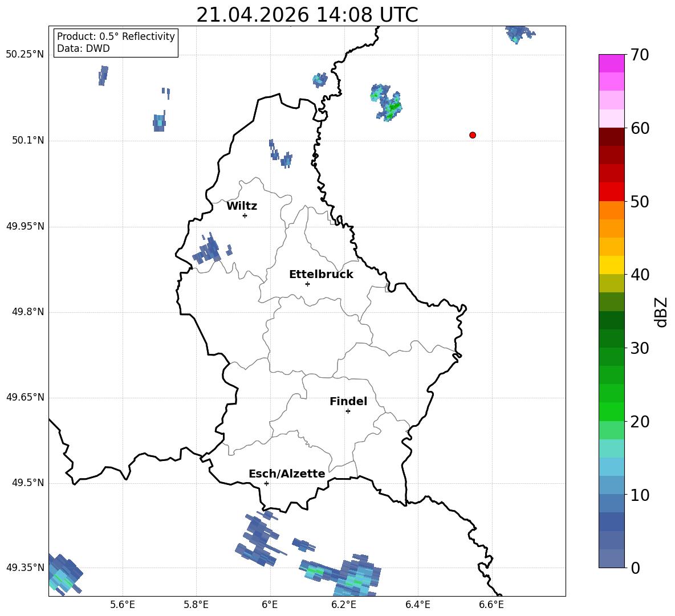Click the echo in the top right corner

(519, 34)
